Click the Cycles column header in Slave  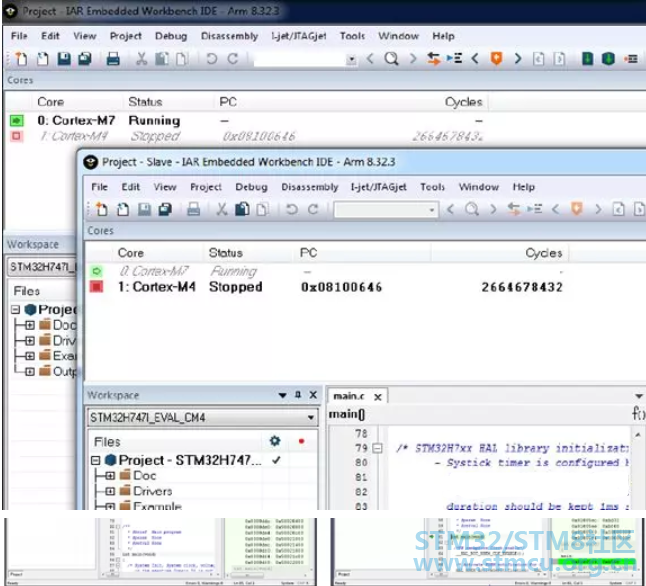point(543,253)
